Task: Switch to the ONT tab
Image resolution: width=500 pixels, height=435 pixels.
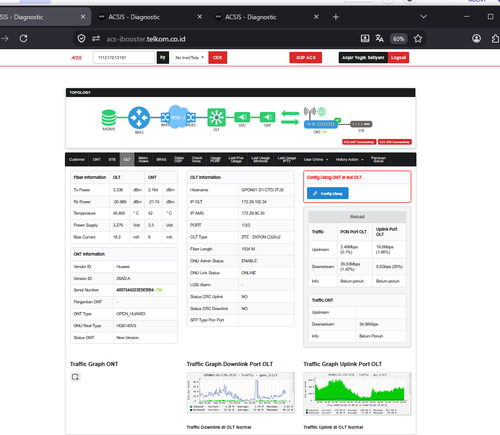Action: [97, 160]
